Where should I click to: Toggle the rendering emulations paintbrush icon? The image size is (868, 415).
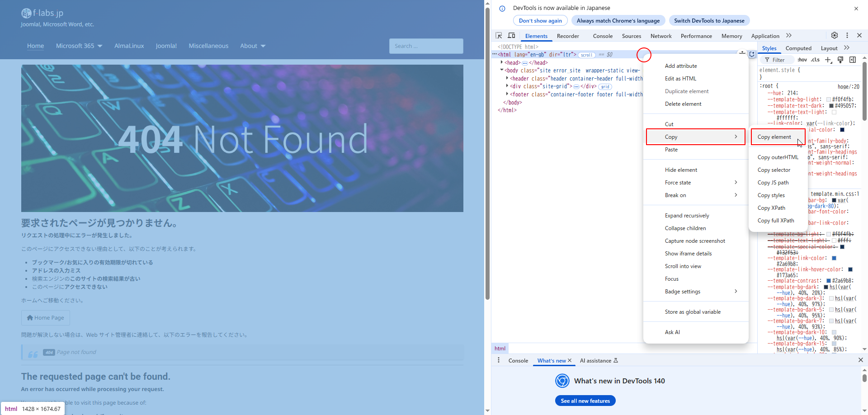coord(840,60)
